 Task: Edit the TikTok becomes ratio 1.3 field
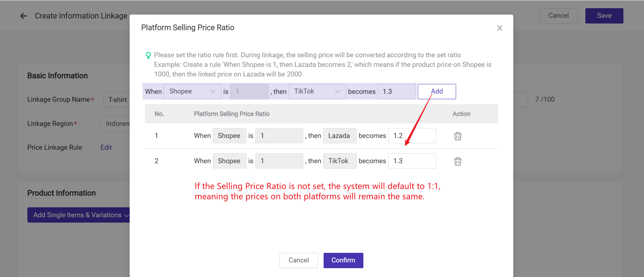point(412,161)
